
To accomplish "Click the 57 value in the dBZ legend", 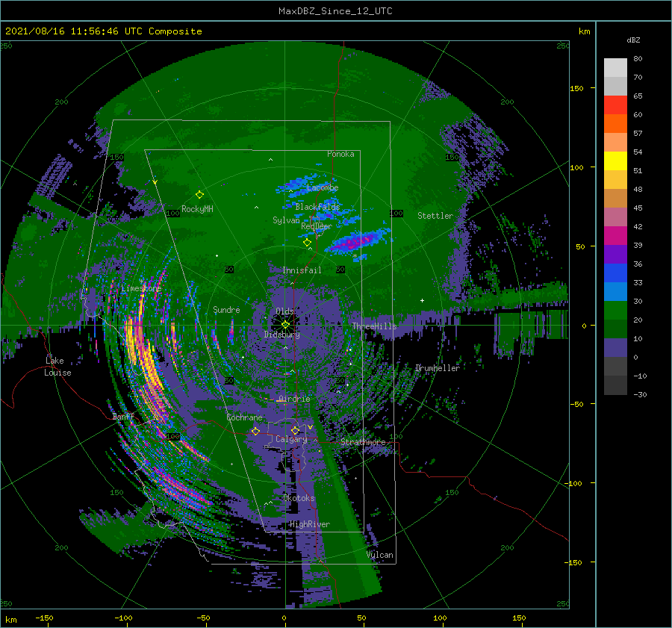I will (x=638, y=134).
